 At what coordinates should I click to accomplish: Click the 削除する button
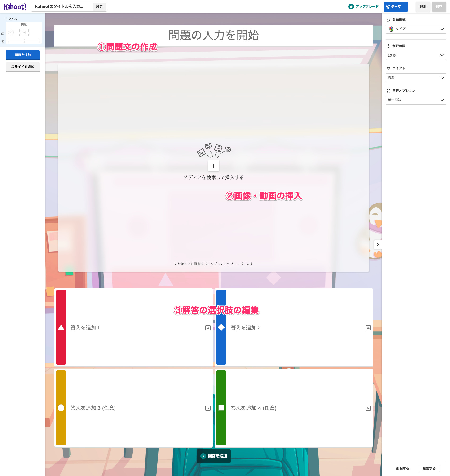coord(403,468)
